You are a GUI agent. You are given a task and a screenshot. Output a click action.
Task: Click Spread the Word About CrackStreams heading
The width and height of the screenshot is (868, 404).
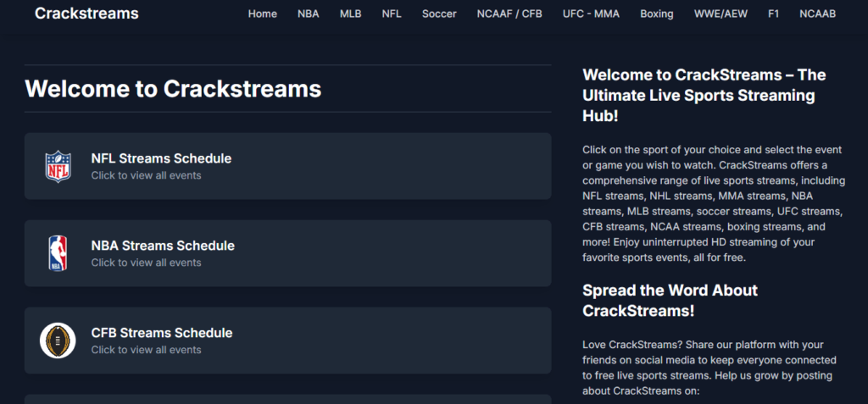coord(670,301)
